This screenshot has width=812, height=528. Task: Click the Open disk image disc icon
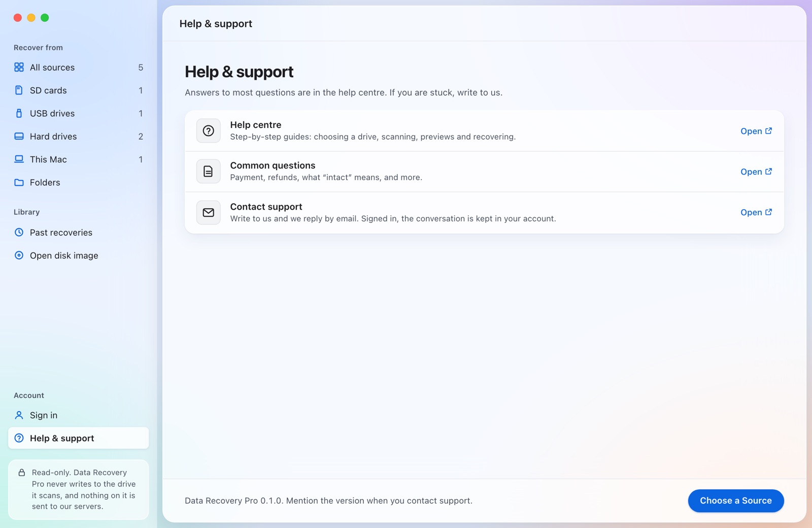(19, 255)
